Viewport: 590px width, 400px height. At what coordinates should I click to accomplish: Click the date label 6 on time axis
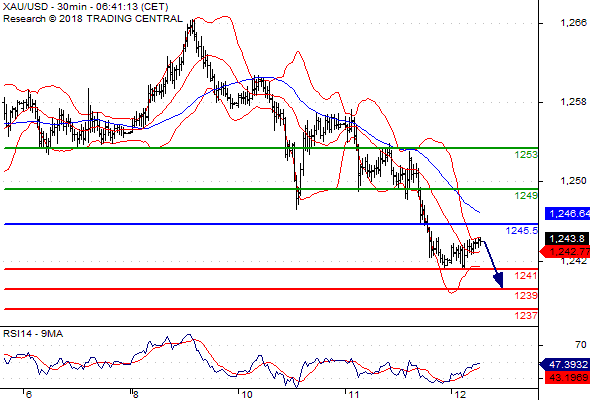tap(29, 395)
